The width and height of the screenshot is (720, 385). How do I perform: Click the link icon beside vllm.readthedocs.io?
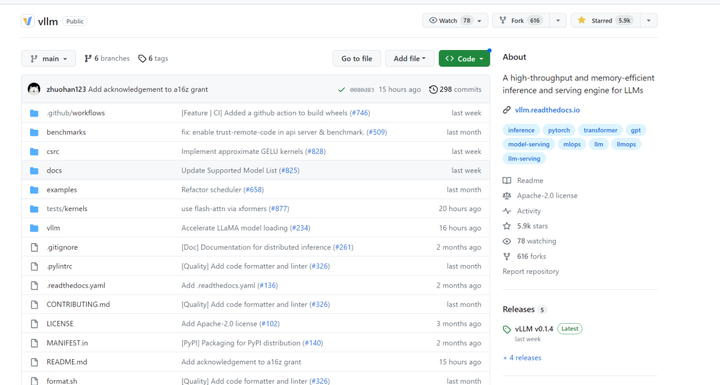506,110
